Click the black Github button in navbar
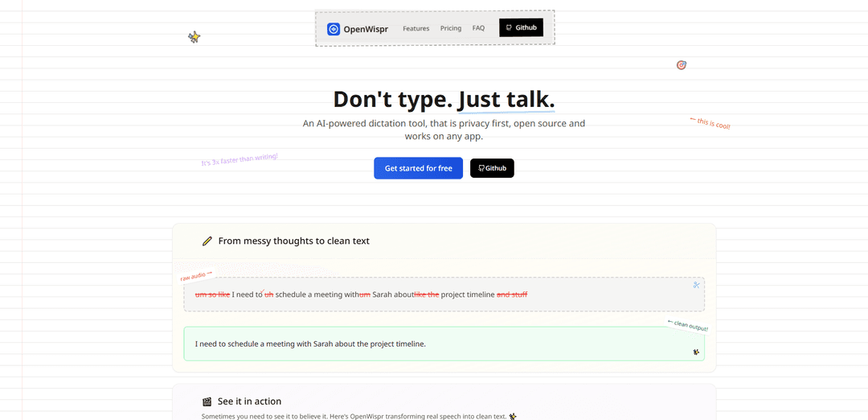This screenshot has width=868, height=420. [521, 27]
